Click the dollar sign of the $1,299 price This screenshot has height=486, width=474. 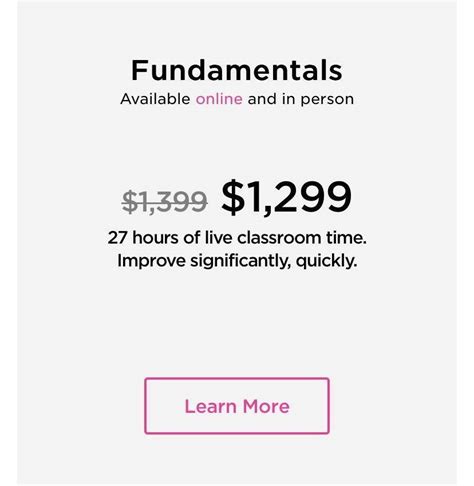(x=233, y=197)
